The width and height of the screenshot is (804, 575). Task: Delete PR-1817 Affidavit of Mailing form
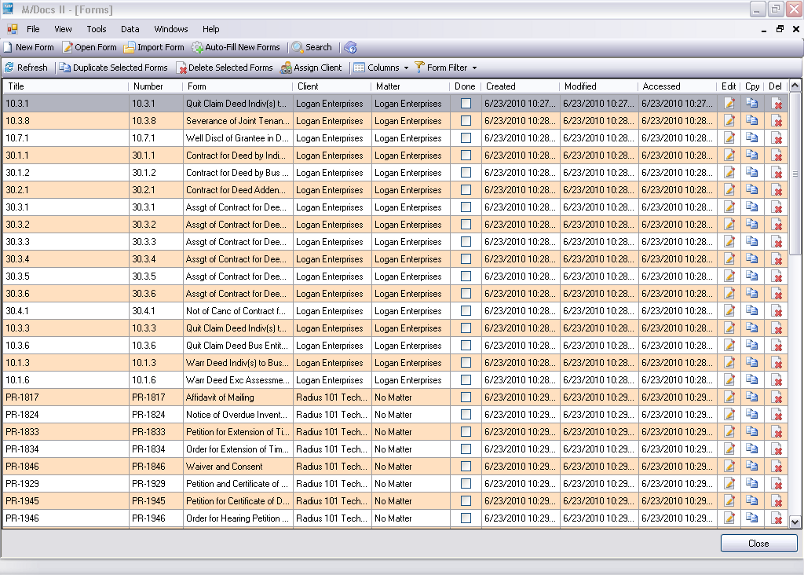[x=777, y=398]
